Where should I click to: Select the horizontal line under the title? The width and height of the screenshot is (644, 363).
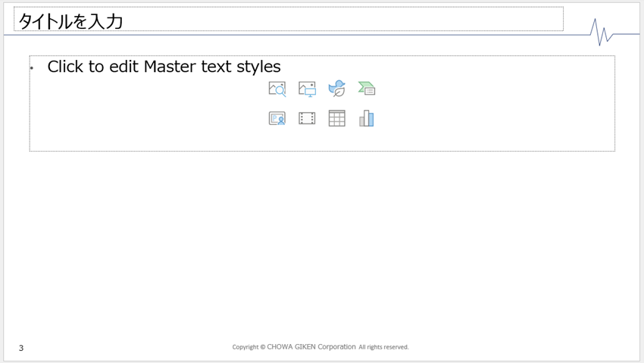coord(303,35)
